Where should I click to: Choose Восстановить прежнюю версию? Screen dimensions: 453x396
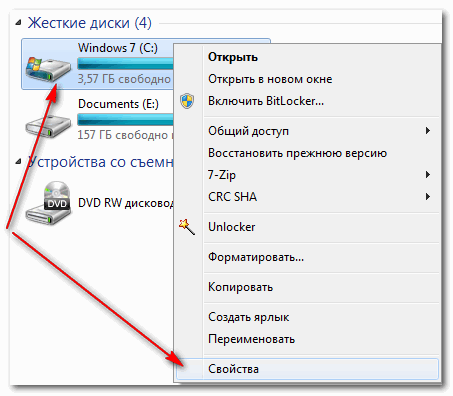click(x=307, y=153)
